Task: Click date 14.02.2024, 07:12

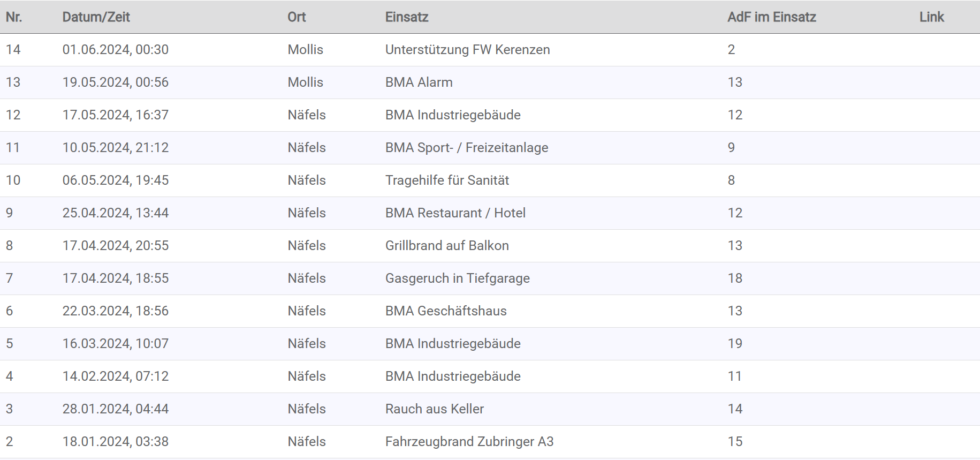Action: [115, 376]
